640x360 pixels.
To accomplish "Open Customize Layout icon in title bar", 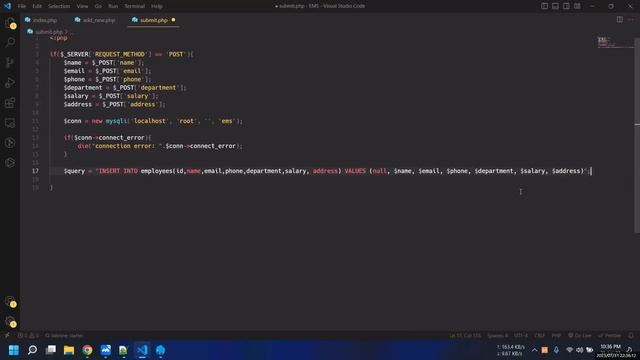I will 578,6.
